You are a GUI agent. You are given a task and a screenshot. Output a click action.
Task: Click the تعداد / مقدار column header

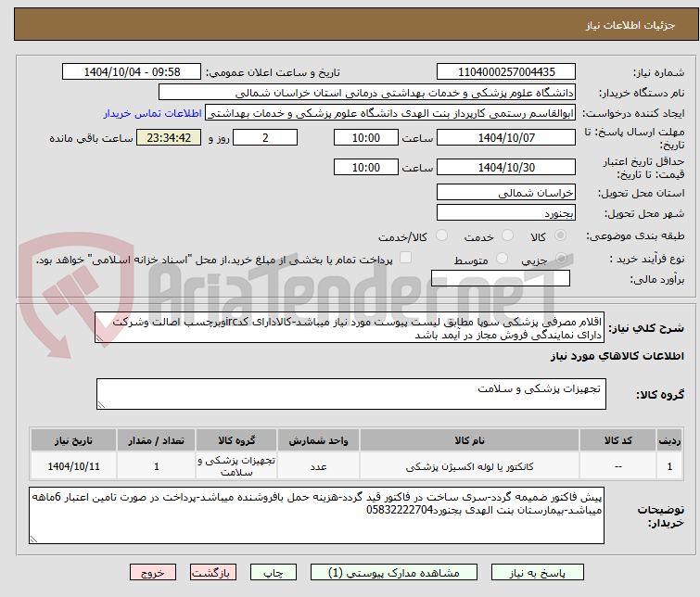[157, 440]
